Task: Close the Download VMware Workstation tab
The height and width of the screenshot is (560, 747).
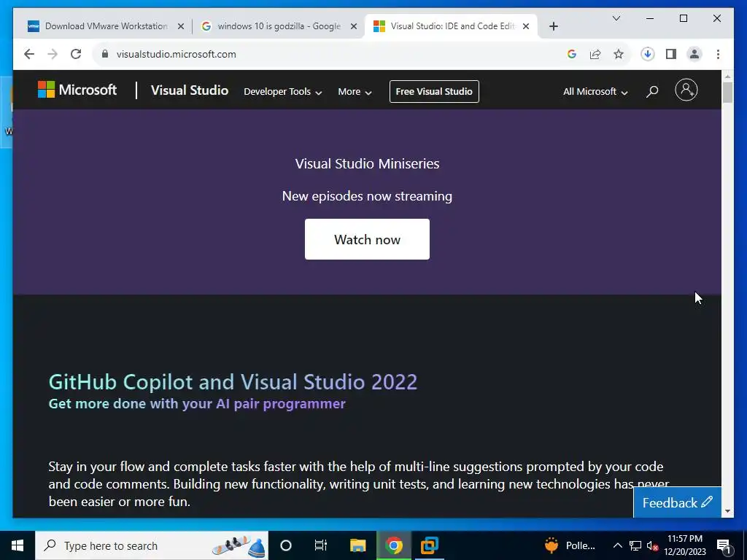Action: tap(181, 26)
